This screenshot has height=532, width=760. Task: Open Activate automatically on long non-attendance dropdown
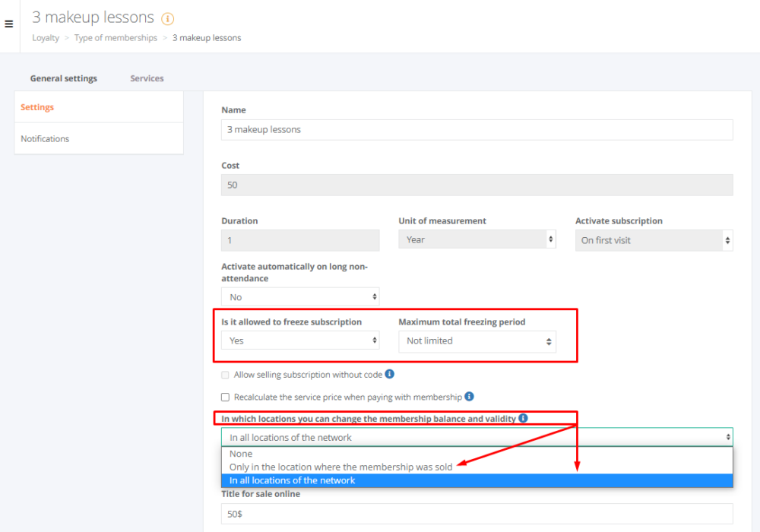coord(300,297)
